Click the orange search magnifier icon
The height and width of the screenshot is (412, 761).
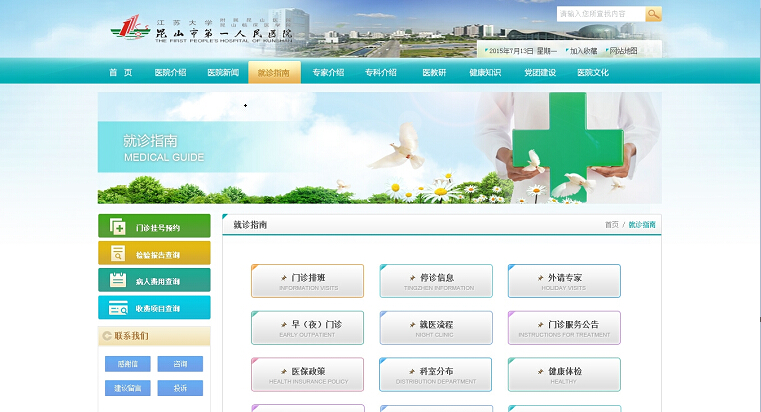(x=653, y=14)
